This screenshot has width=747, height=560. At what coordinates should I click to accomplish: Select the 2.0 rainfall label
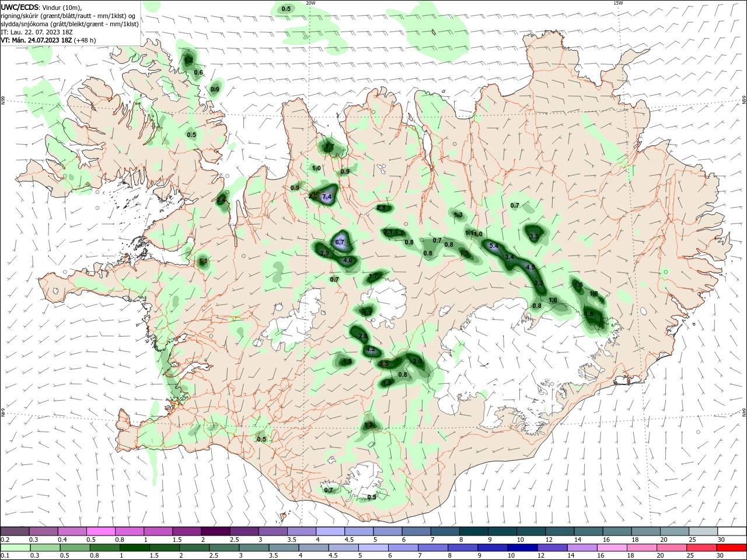click(x=417, y=362)
